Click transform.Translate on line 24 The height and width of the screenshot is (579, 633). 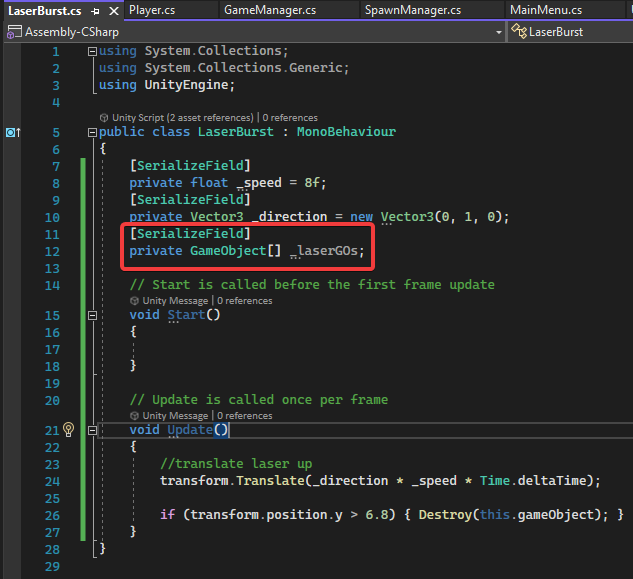232,480
